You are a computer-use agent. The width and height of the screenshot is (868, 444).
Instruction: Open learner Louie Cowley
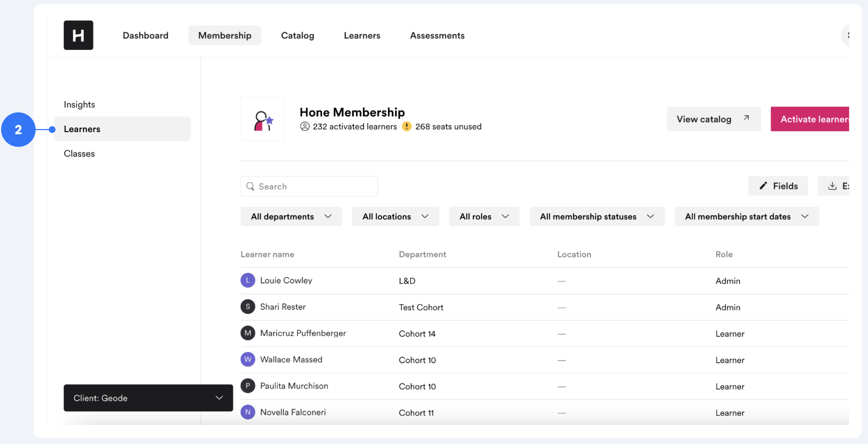coord(286,280)
